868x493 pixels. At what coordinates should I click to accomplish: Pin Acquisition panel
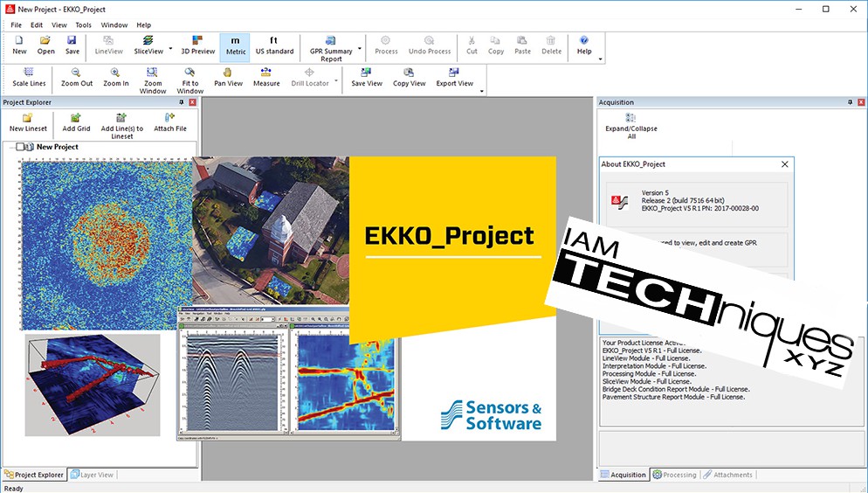(x=851, y=102)
